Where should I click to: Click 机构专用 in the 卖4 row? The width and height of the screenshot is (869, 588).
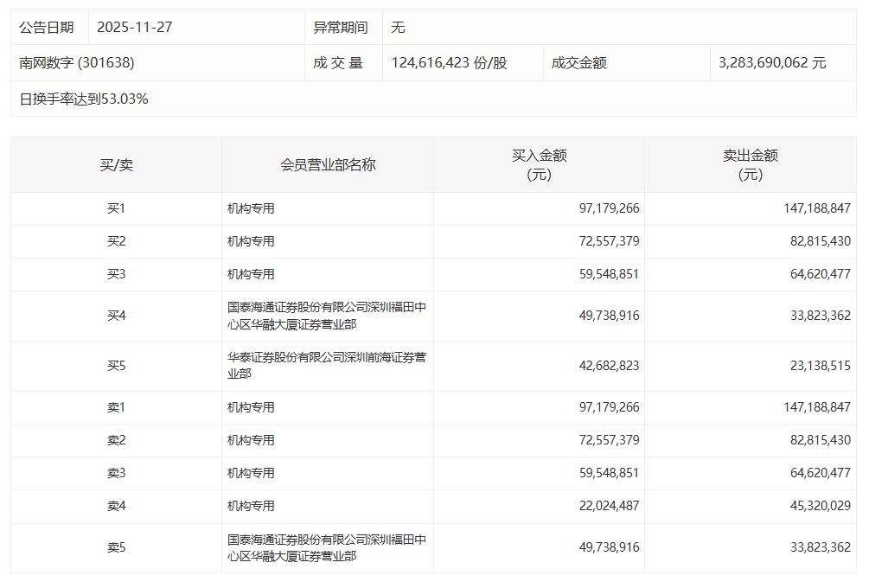click(x=251, y=506)
